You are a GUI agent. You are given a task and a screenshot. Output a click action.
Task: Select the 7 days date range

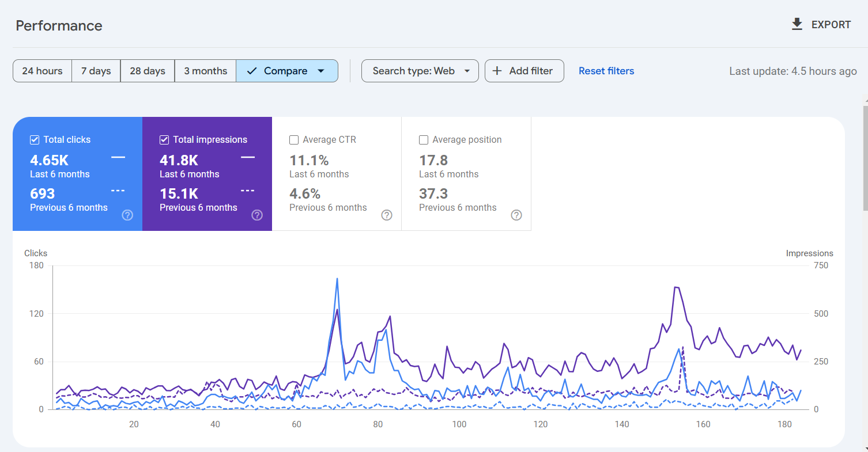[x=96, y=71]
